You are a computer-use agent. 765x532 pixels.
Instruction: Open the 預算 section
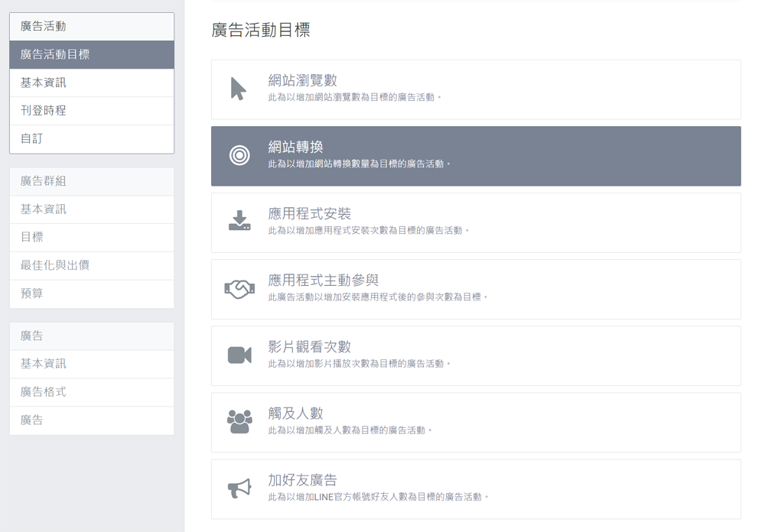pyautogui.click(x=92, y=294)
